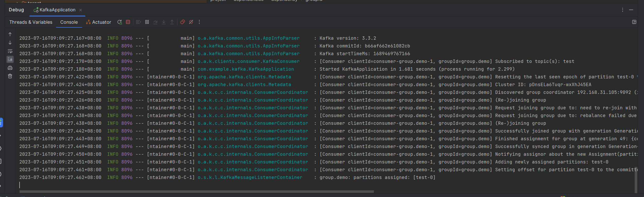Switch to Threads & Variables tab

(x=31, y=22)
